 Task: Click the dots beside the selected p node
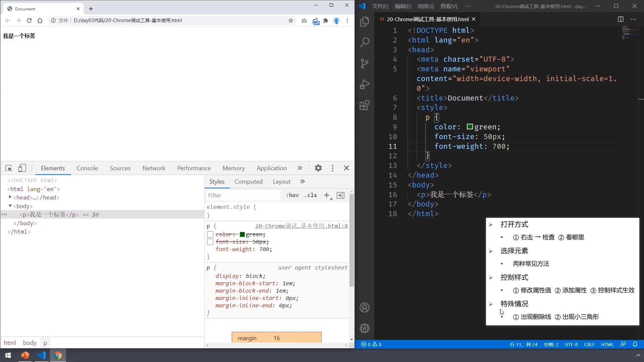tap(4, 214)
